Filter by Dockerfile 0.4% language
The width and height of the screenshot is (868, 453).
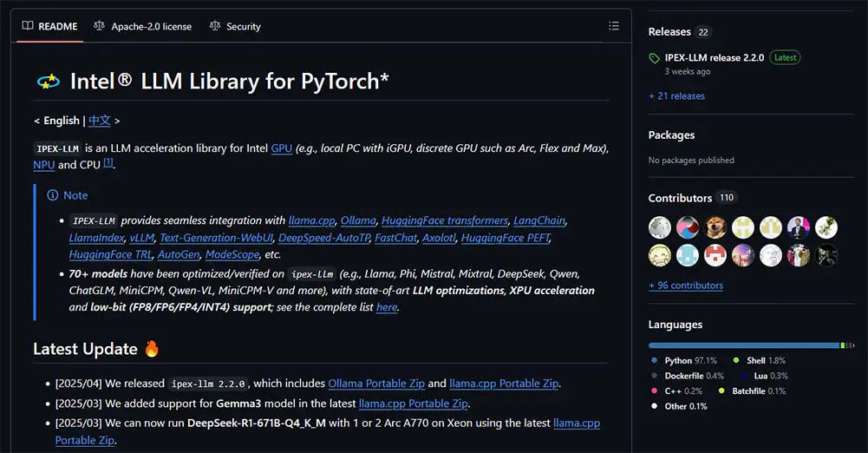pos(688,376)
